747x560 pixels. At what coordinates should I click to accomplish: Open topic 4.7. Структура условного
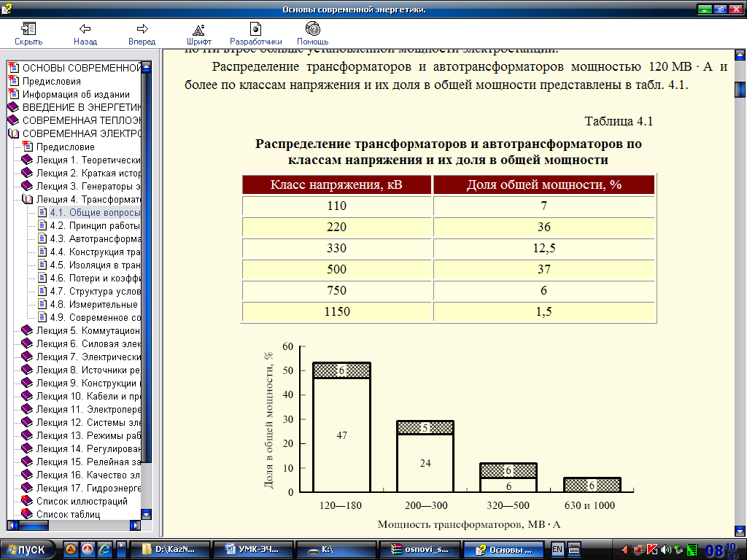pyautogui.click(x=96, y=291)
